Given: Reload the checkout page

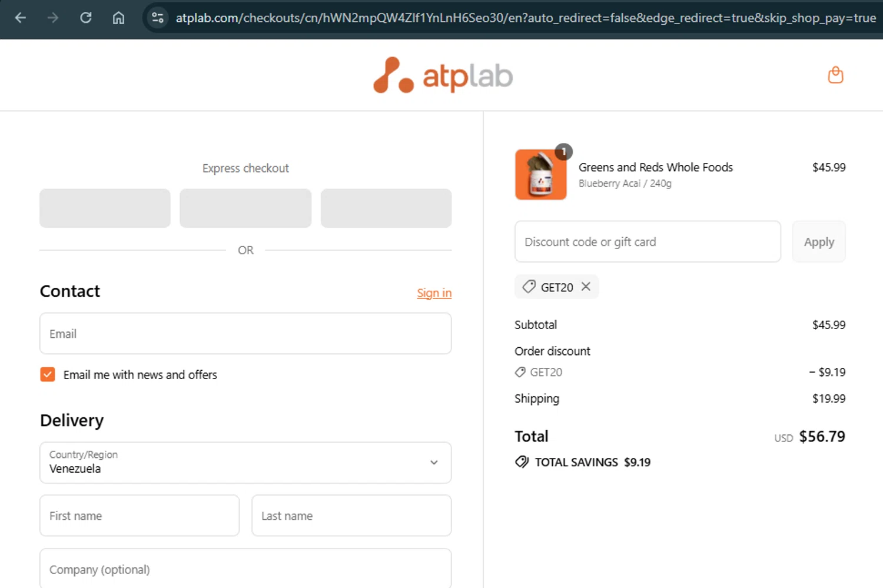Looking at the screenshot, I should (x=86, y=18).
